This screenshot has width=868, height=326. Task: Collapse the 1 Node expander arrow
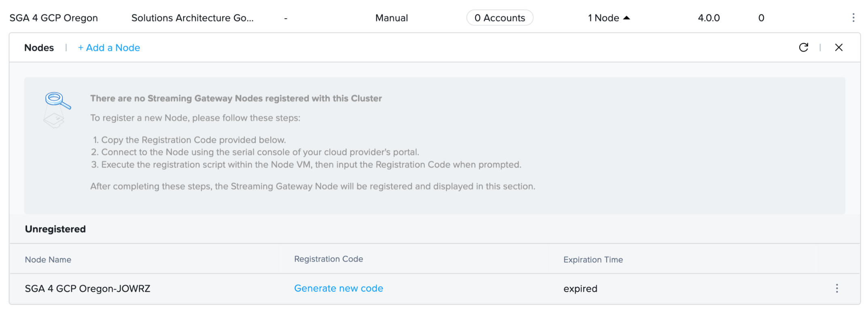627,18
